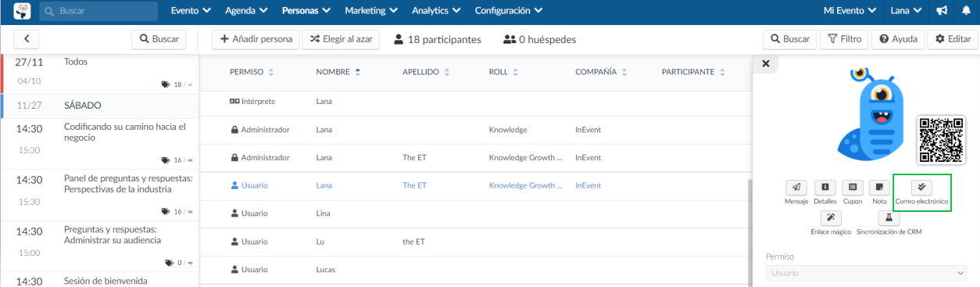Click the Buscar button in agenda sidebar
This screenshot has height=287, width=980.
click(x=158, y=38)
